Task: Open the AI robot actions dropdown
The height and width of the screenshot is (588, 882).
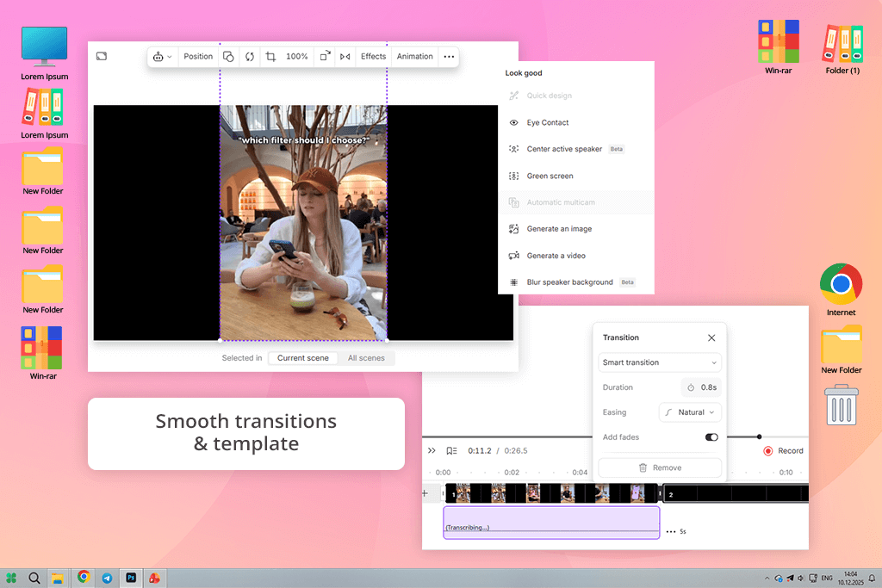Action: 162,57
